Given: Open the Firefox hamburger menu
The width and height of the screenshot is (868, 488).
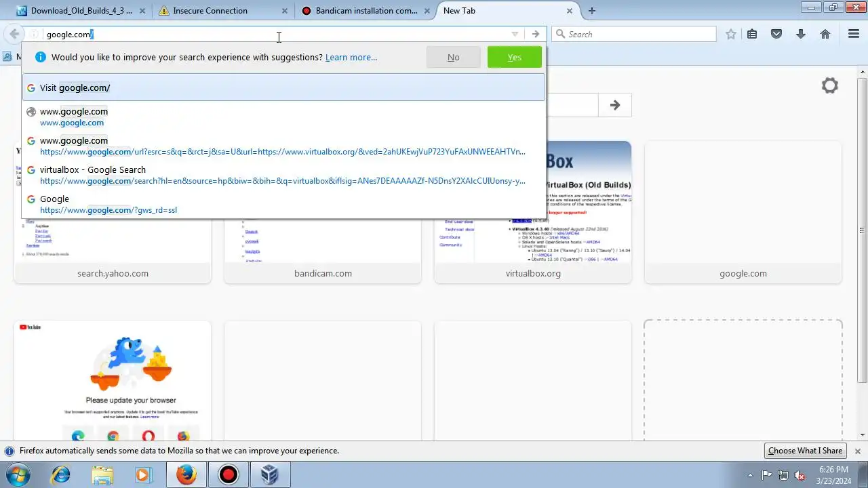Looking at the screenshot, I should click(x=854, y=34).
